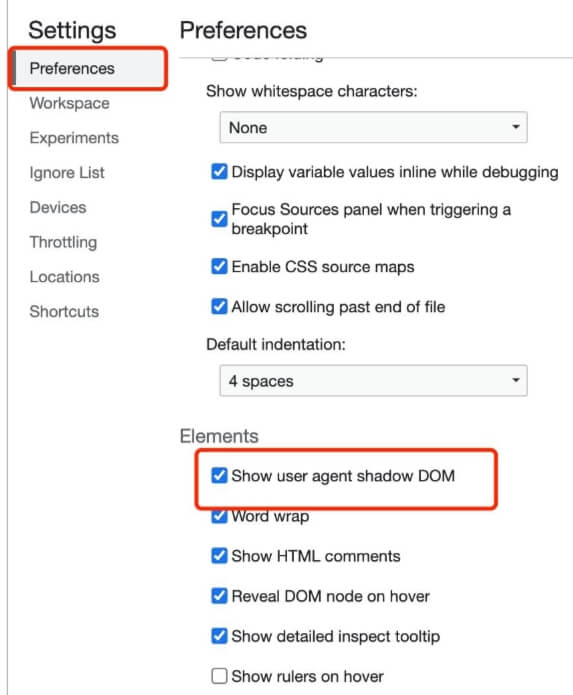Disable Show HTML comments checkbox
573x695 pixels.
[219, 555]
